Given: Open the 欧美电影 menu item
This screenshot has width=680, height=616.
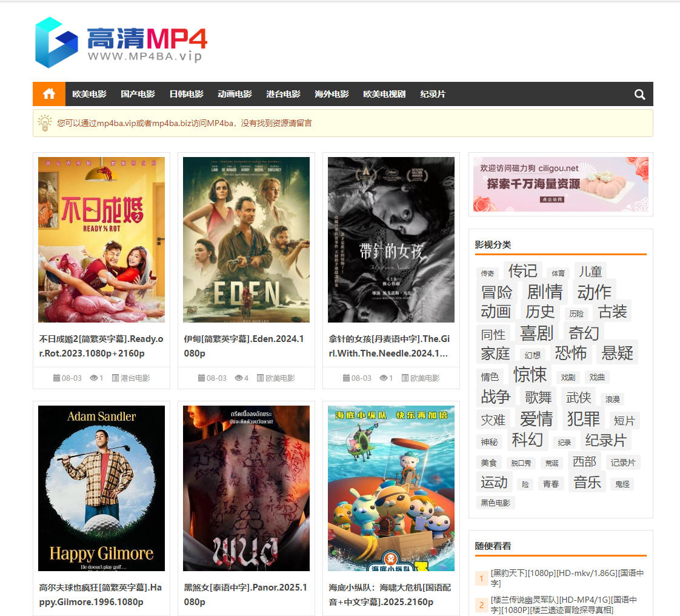Looking at the screenshot, I should point(89,94).
